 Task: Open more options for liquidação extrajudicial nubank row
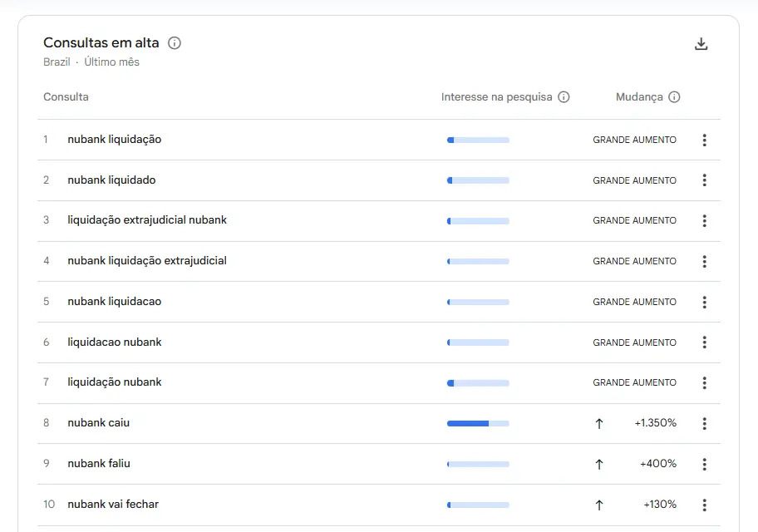point(704,220)
